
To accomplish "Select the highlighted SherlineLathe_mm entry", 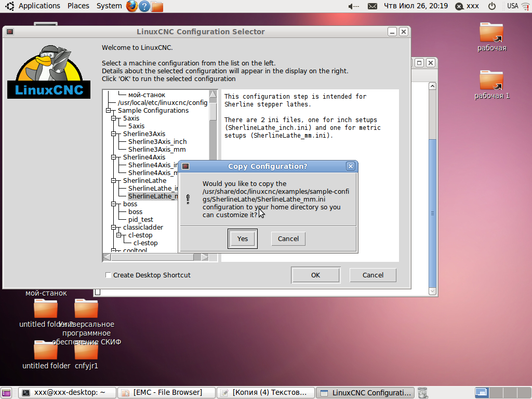I will coord(153,196).
